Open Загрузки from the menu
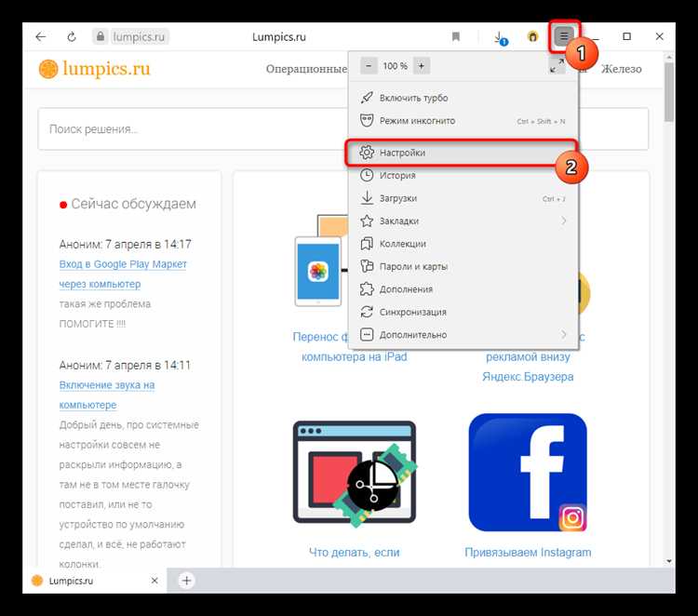The image size is (698, 616). 463,198
